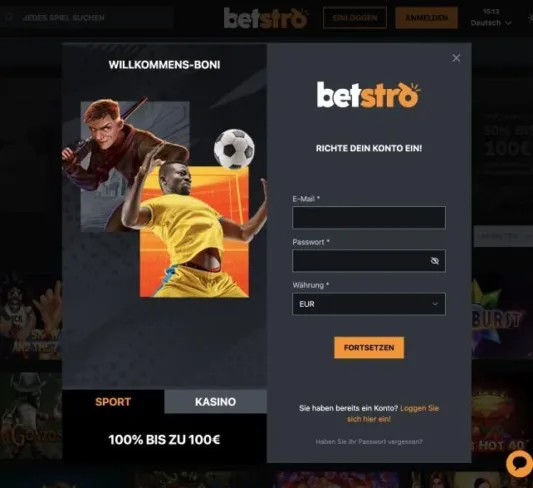The image size is (533, 488).
Task: Expand the Deutsch language selector
Action: pyautogui.click(x=491, y=23)
